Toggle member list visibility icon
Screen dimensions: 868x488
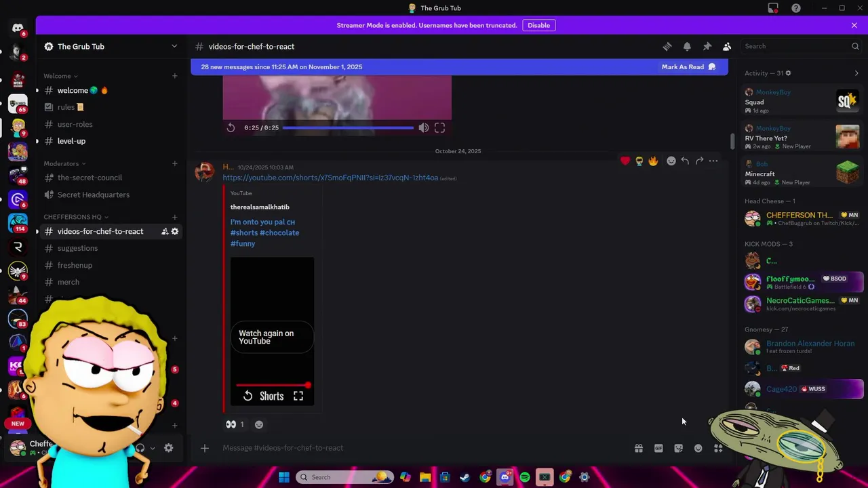[x=727, y=47]
